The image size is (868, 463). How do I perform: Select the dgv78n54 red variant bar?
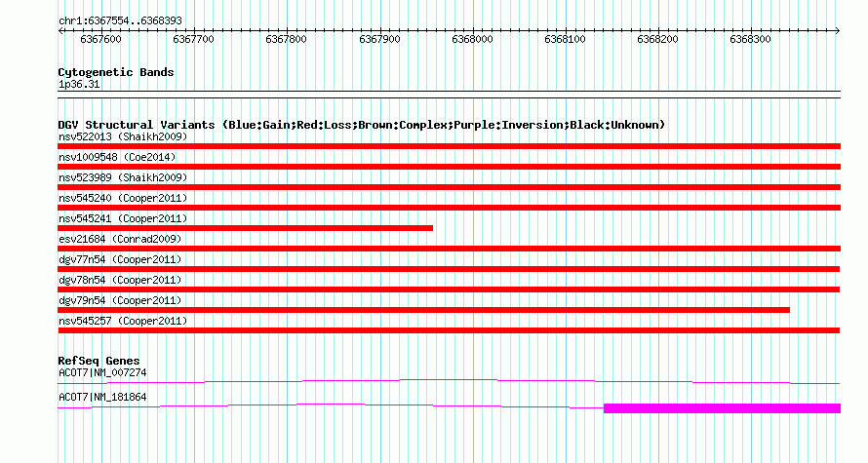coord(449,289)
